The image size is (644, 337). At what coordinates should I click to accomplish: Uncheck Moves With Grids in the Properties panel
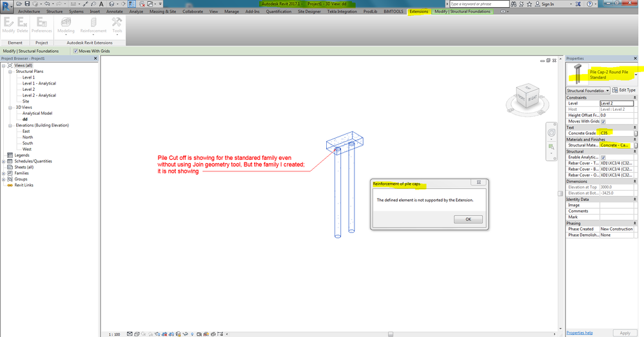(x=603, y=122)
